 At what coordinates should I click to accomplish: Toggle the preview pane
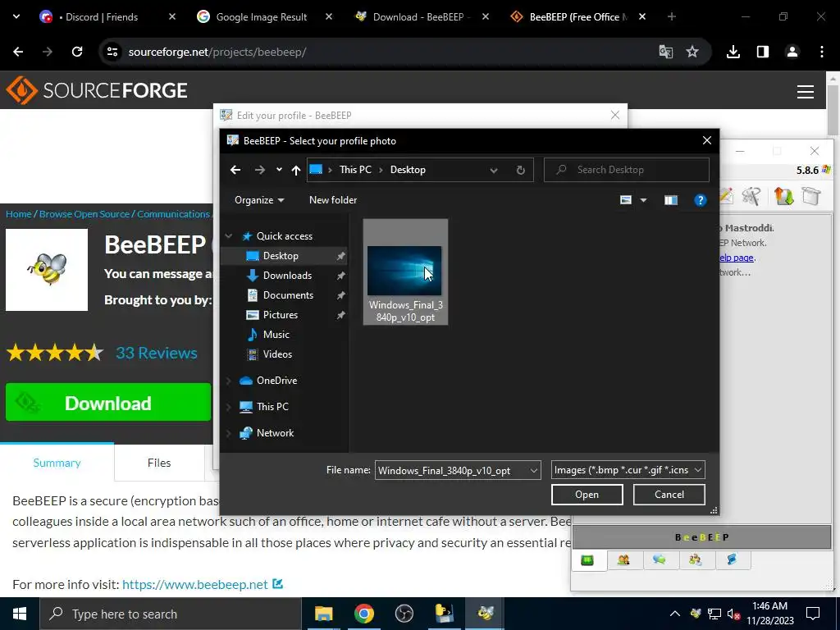coord(671,200)
